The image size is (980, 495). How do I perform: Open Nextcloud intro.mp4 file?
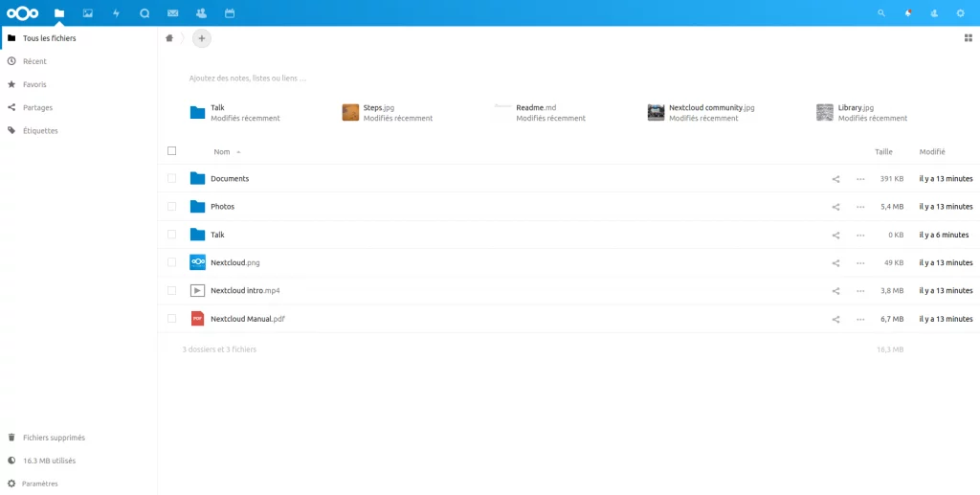pos(246,291)
